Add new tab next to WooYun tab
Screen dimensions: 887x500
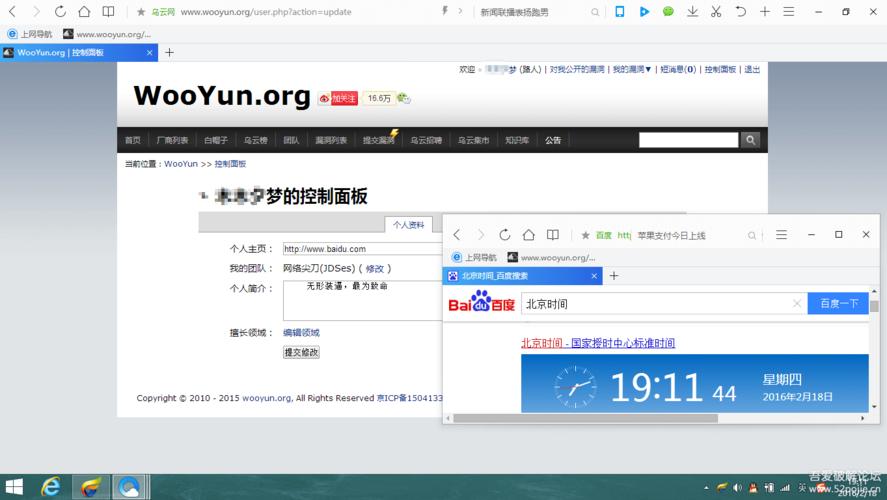coord(169,53)
